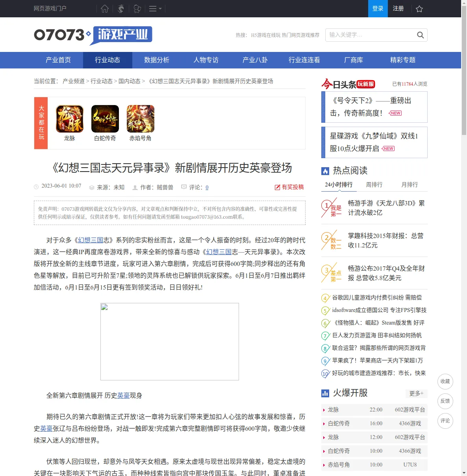
Task: Open article 谷歌因儿童游戏内付费引纠纷
Action: click(x=377, y=298)
